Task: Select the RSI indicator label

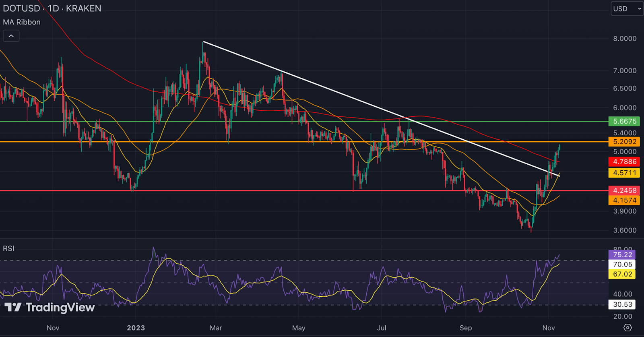Action: [x=8, y=248]
